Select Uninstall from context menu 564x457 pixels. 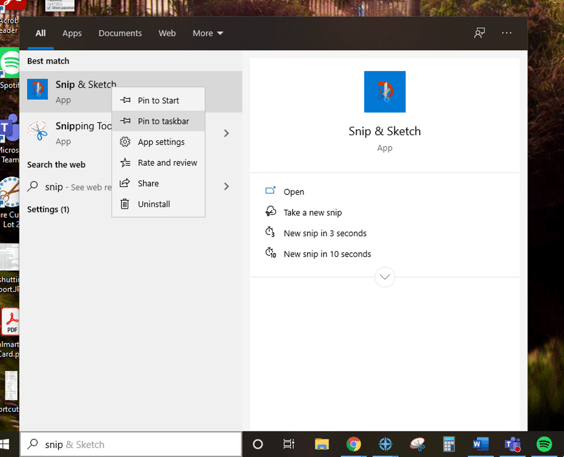[x=158, y=204]
